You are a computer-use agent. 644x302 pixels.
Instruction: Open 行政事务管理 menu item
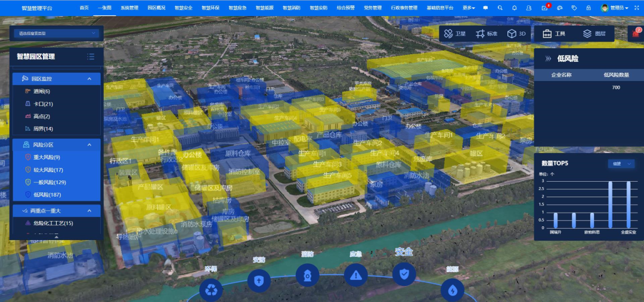click(404, 8)
